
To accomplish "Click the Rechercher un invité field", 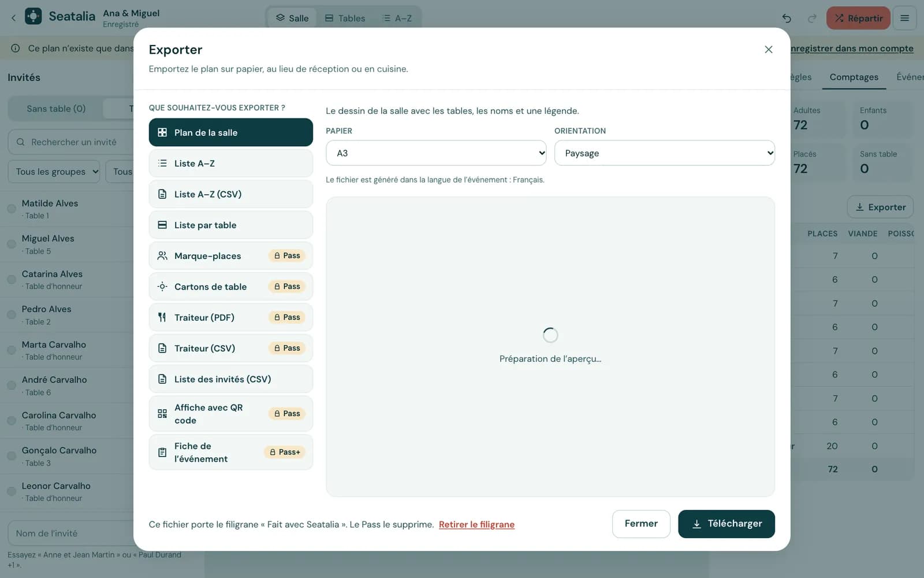I will 70,142.
